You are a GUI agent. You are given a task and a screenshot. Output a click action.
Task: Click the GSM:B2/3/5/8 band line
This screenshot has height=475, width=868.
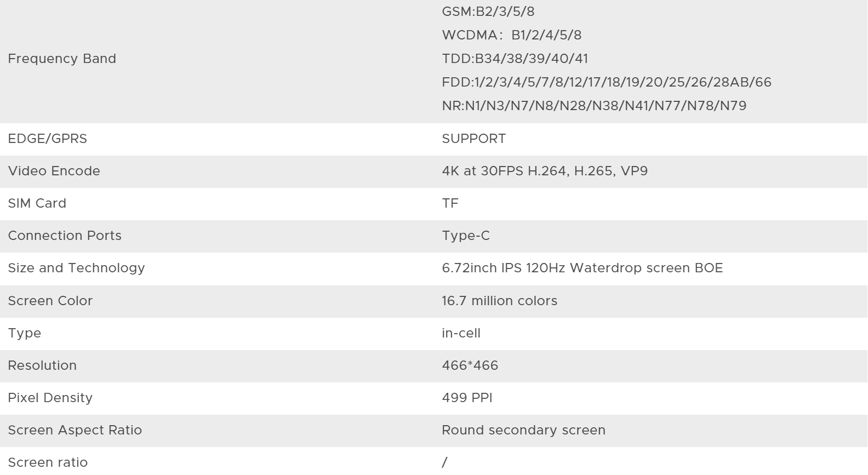(488, 12)
